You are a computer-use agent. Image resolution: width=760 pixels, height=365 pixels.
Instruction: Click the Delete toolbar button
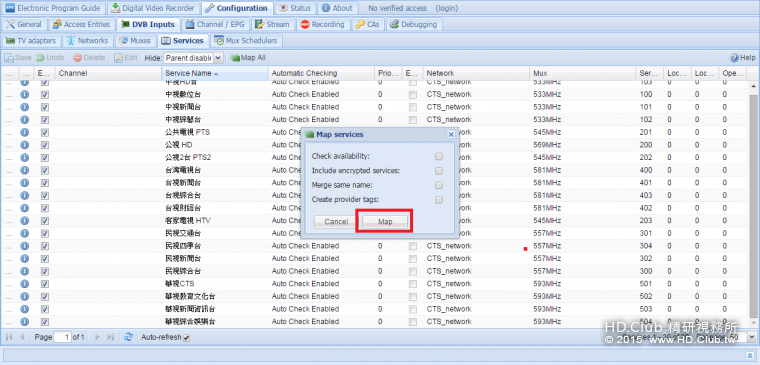[x=89, y=58]
